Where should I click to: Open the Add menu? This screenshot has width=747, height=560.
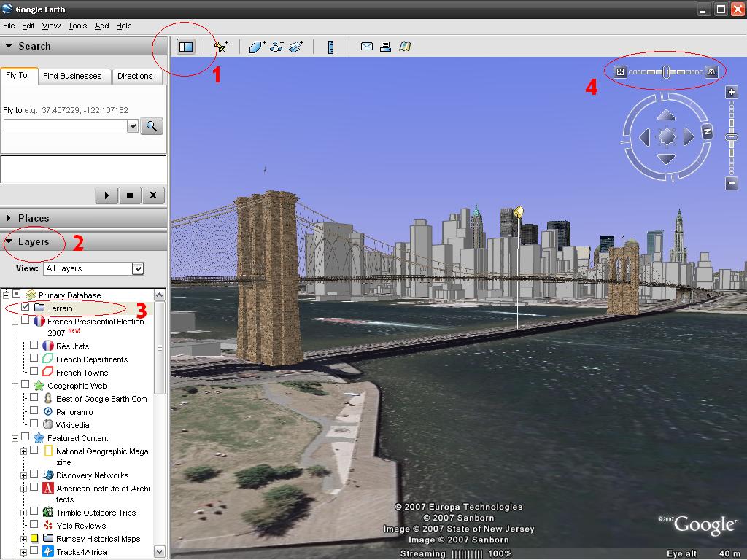(x=101, y=26)
